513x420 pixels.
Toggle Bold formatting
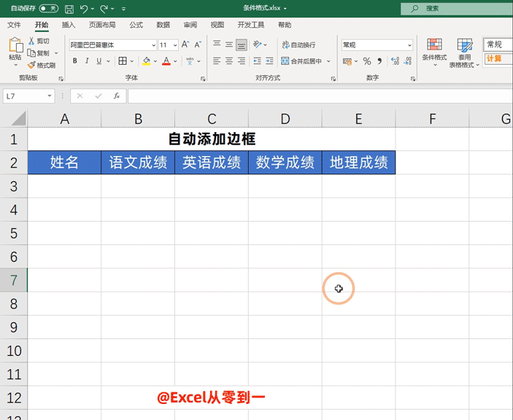coord(74,61)
